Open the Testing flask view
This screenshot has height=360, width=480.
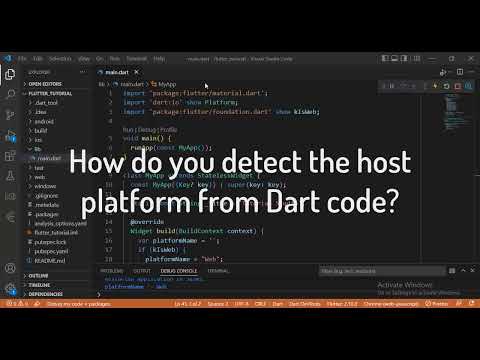pyautogui.click(x=10, y=176)
